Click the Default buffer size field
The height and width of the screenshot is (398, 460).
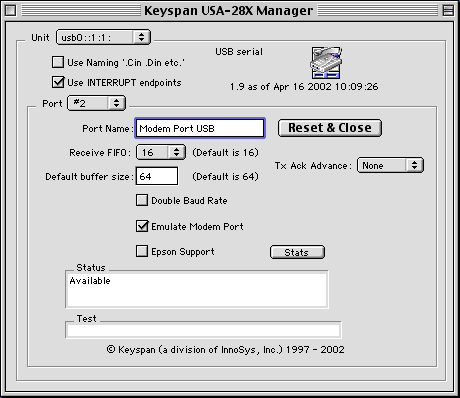pos(157,176)
